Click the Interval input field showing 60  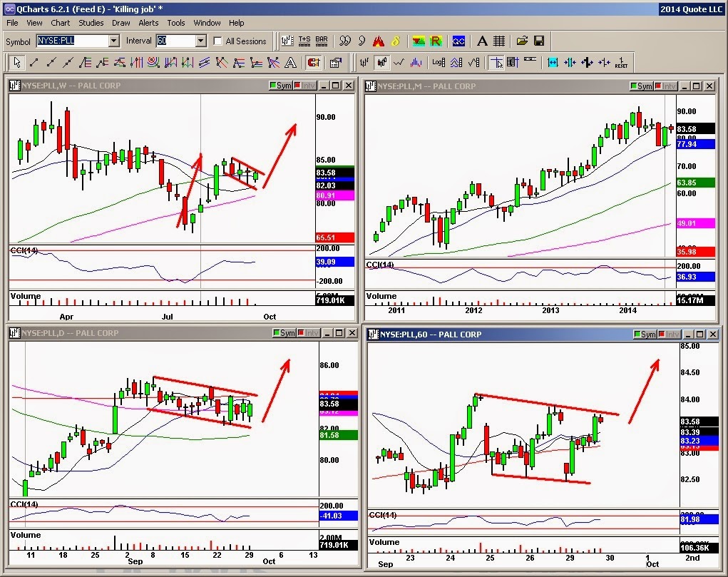pos(176,41)
